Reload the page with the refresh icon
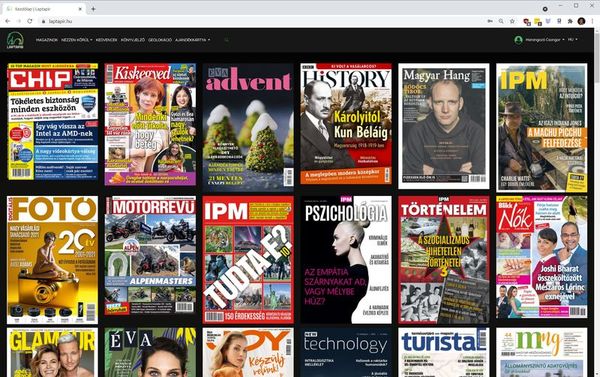 [29, 21]
